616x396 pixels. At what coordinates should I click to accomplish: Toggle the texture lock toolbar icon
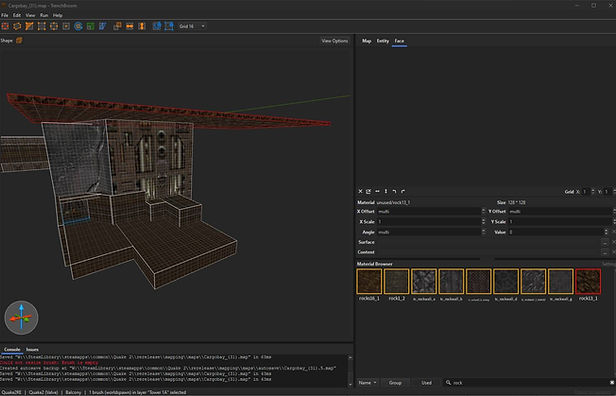[157, 26]
